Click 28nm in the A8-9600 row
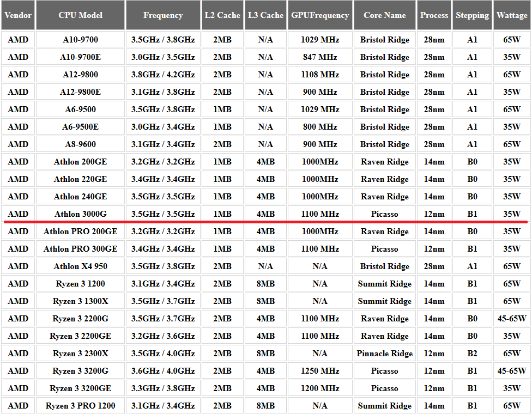The height and width of the screenshot is (414, 532). click(434, 144)
